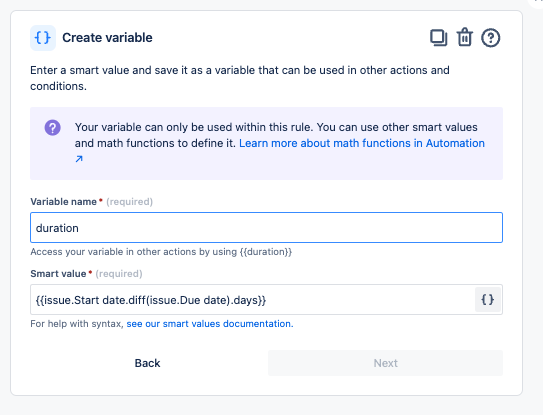
Task: Click the purple info question mark icon
Action: pos(53,127)
